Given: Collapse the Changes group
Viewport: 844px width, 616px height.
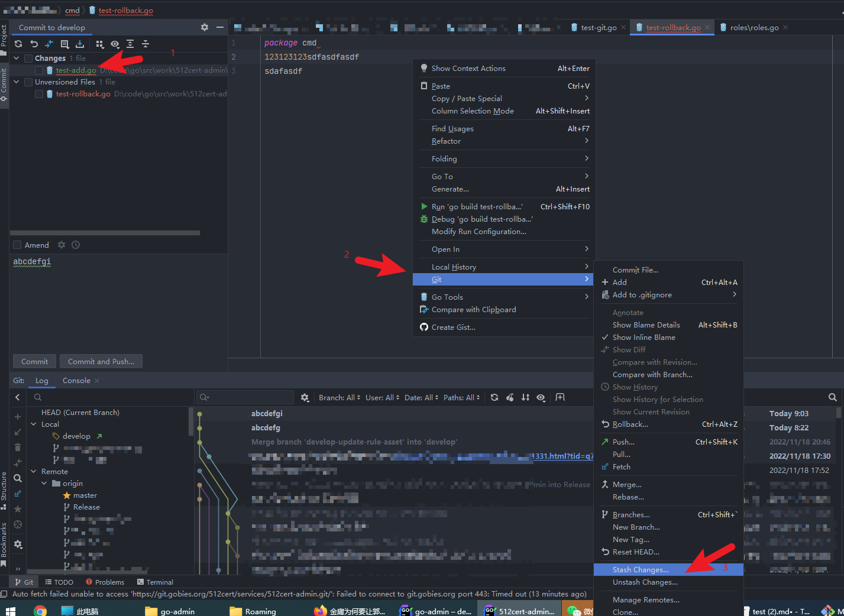Looking at the screenshot, I should [17, 58].
